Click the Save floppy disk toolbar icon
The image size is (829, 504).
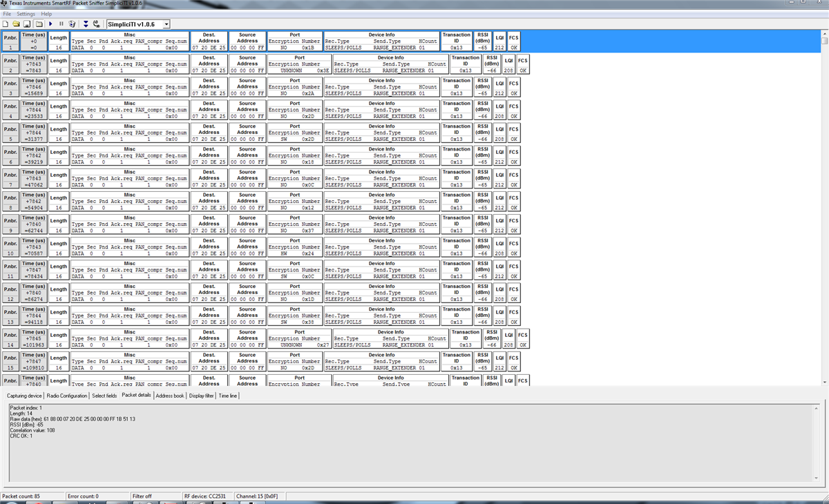pos(27,24)
